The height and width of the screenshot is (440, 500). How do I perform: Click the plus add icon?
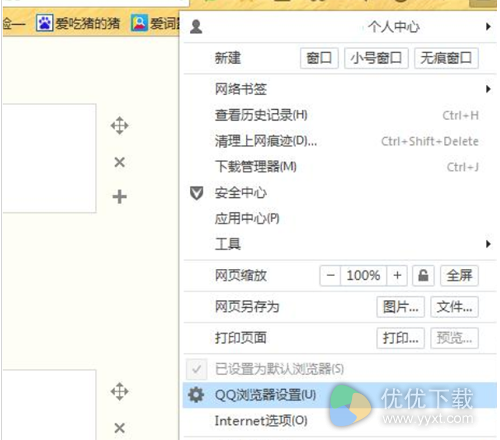point(120,196)
